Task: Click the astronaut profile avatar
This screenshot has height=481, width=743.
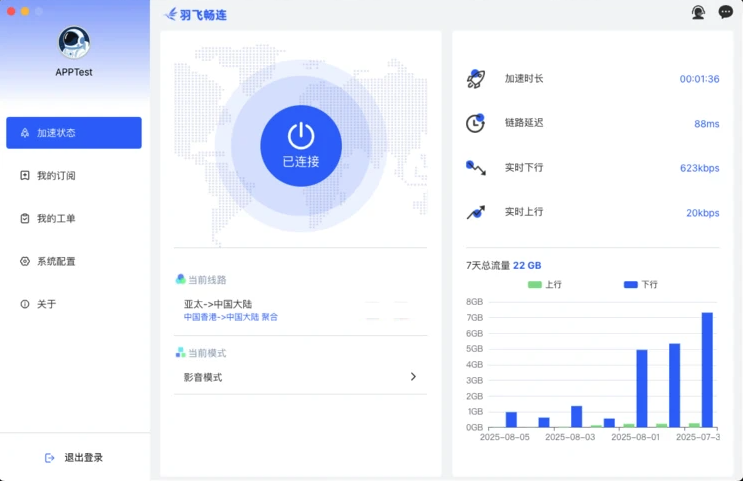Action: tap(74, 42)
